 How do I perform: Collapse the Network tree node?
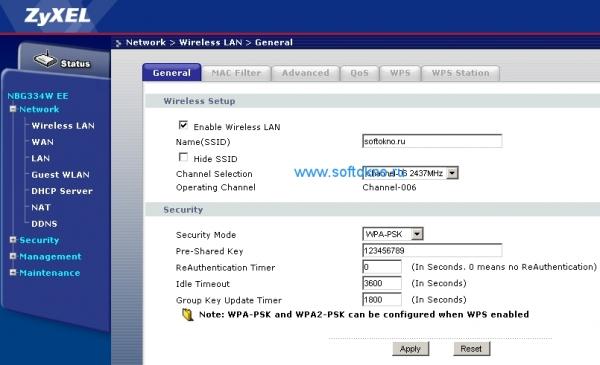click(13, 109)
